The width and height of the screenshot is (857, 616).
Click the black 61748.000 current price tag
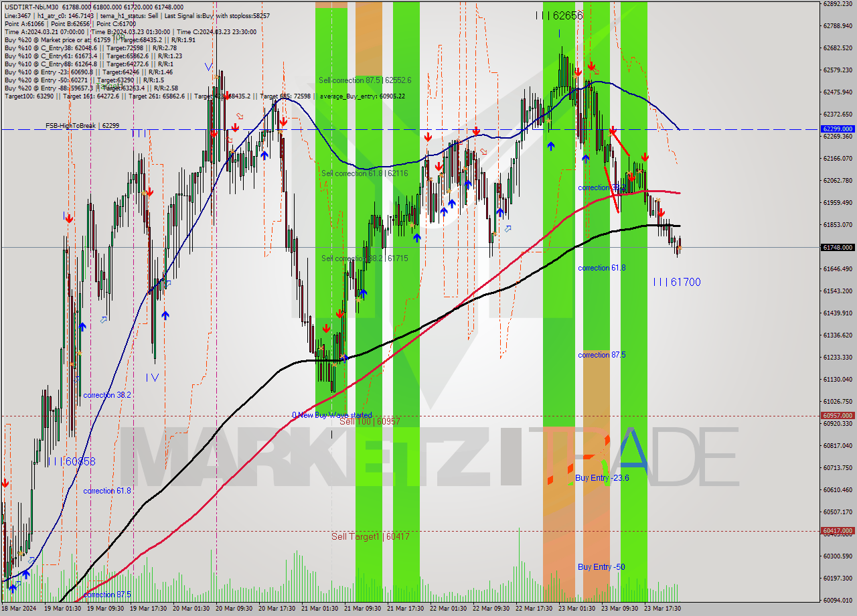coord(837,247)
